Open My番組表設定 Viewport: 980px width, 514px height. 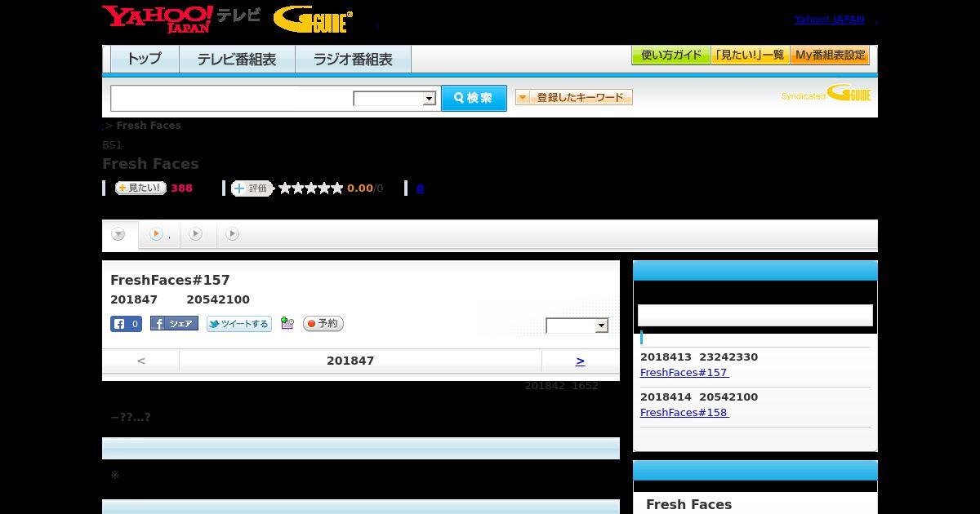coord(830,55)
